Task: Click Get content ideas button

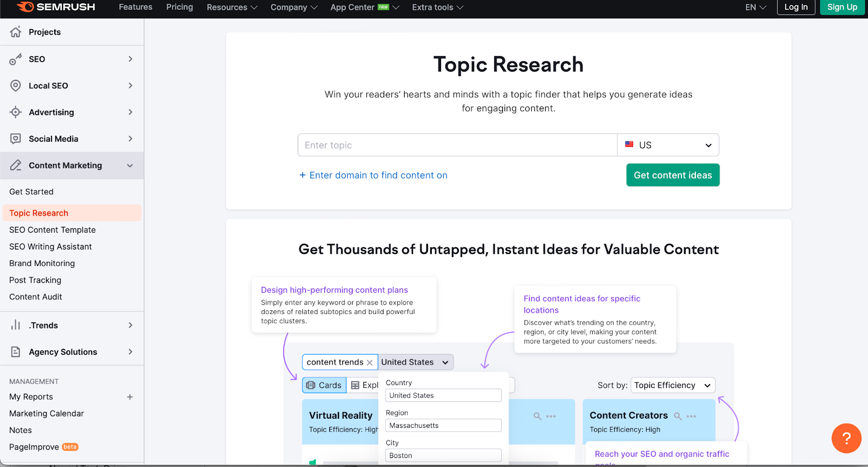Action: click(x=673, y=175)
